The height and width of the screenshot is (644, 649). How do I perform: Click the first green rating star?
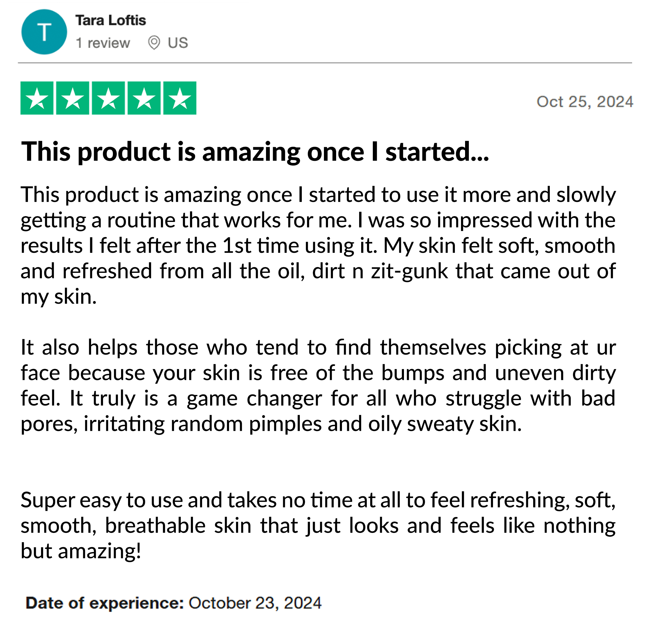tap(37, 98)
